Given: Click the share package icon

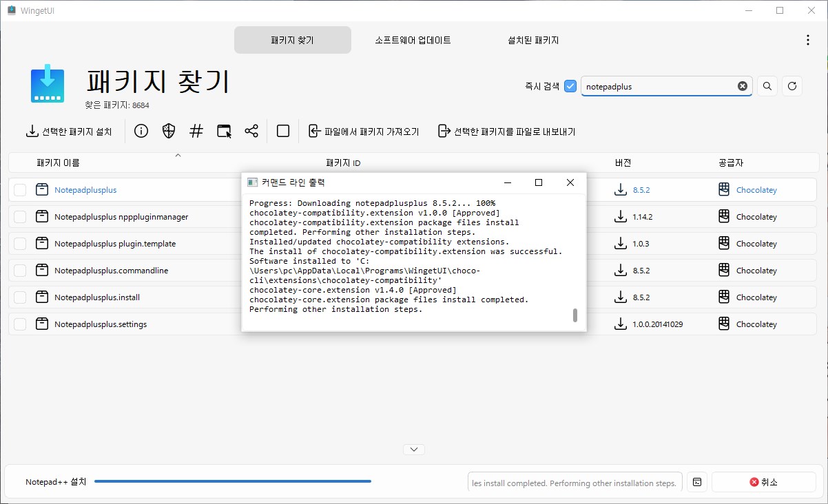Looking at the screenshot, I should tap(251, 131).
